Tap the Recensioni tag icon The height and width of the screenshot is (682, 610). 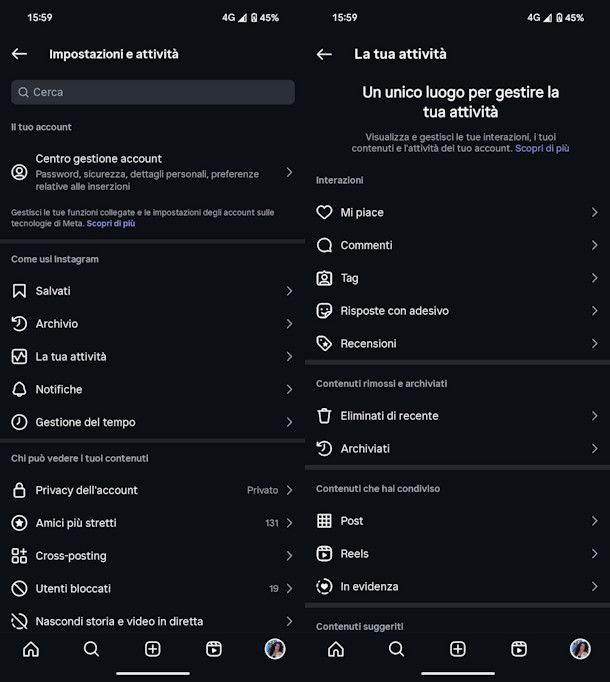click(324, 343)
